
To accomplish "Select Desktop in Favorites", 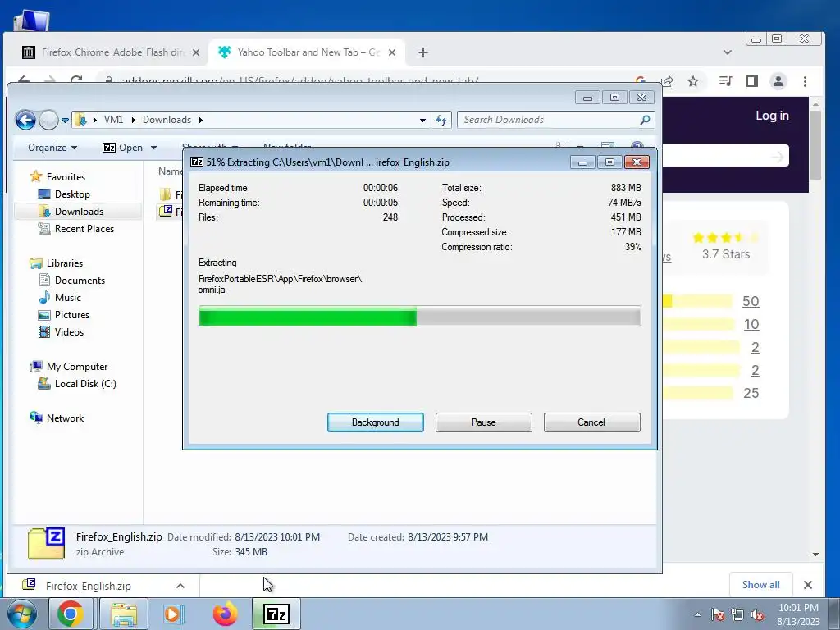I will (72, 194).
